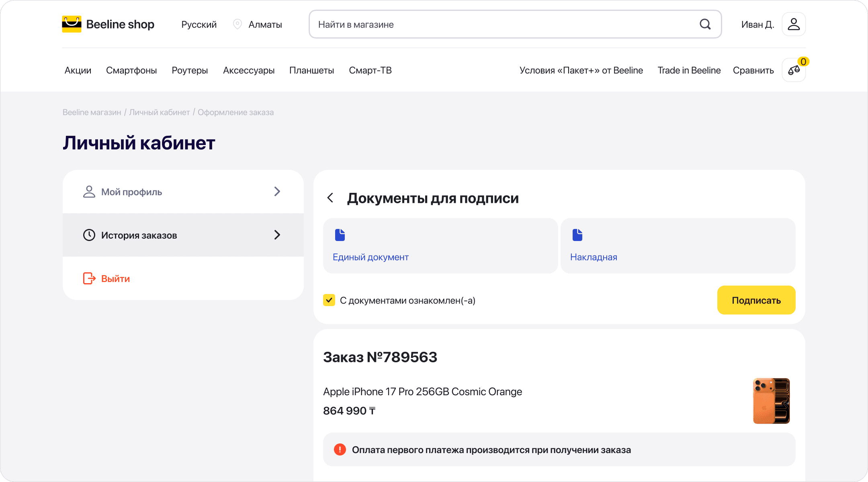868x482 pixels.
Task: Uncheck С документами ознакомлен(-а) checkbox
Action: [x=329, y=300]
